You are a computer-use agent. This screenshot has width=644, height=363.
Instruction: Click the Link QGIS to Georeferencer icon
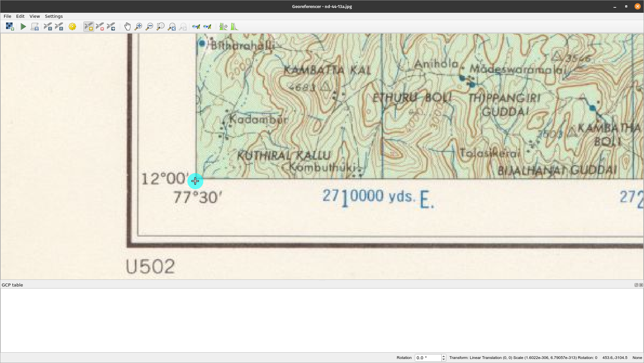[x=207, y=27]
